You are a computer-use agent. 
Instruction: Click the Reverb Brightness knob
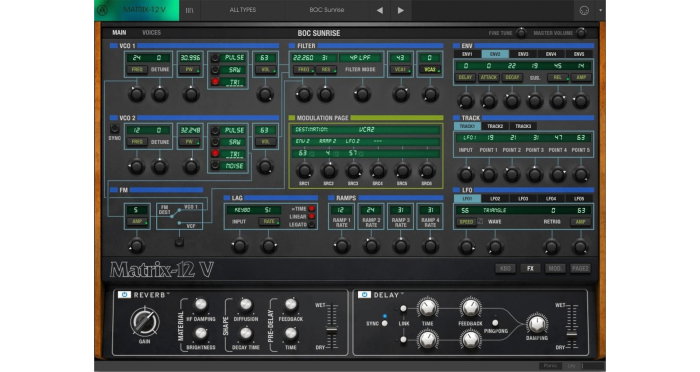201,333
